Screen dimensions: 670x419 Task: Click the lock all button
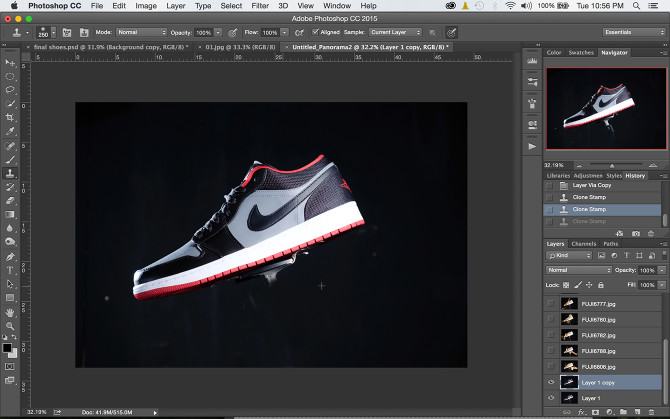(x=600, y=285)
